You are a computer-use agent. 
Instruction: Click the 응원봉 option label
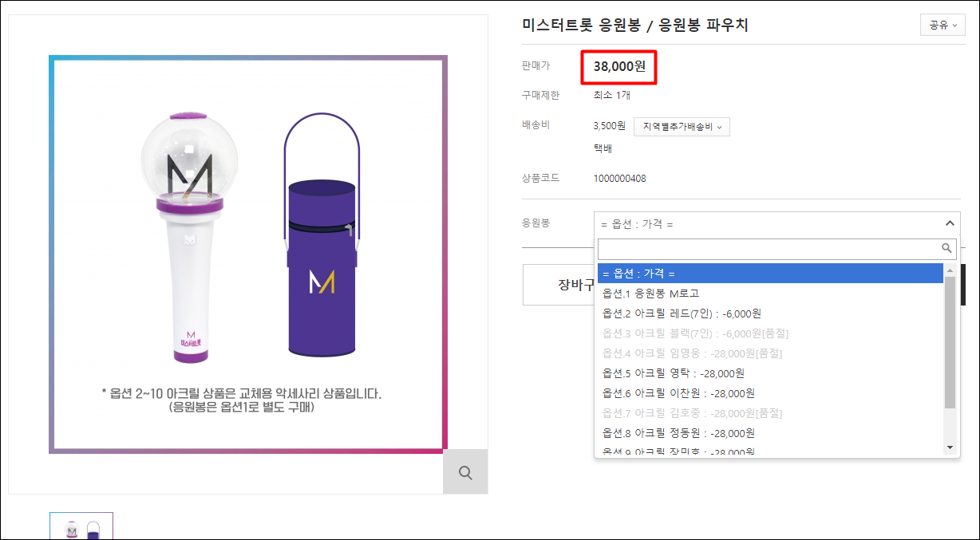pyautogui.click(x=535, y=223)
